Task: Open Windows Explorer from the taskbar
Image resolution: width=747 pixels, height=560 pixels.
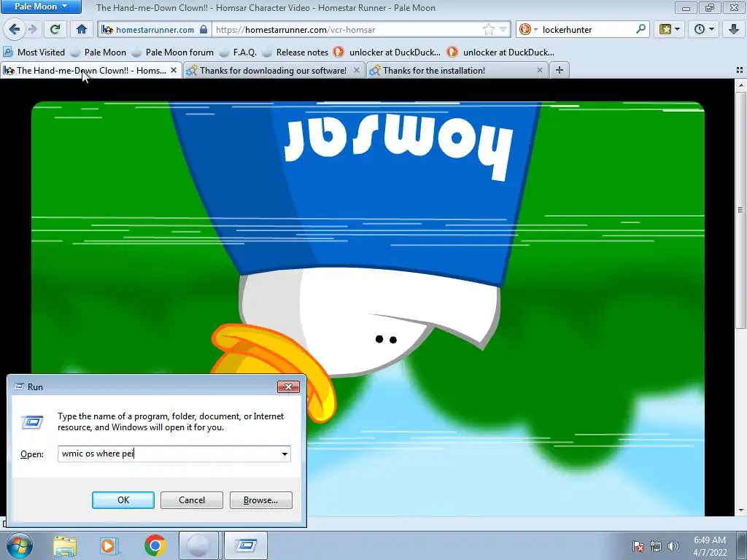Action: tap(65, 546)
